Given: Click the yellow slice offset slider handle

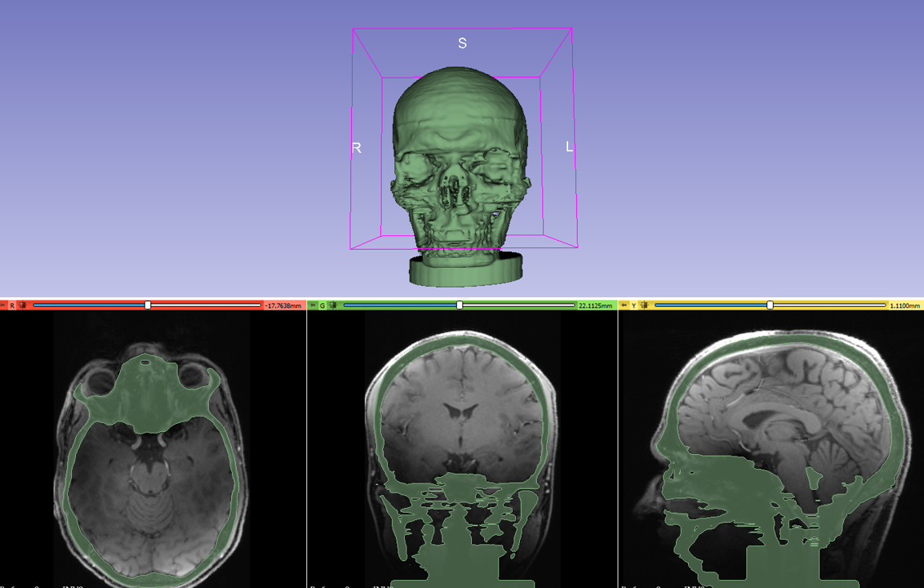Looking at the screenshot, I should coord(770,305).
